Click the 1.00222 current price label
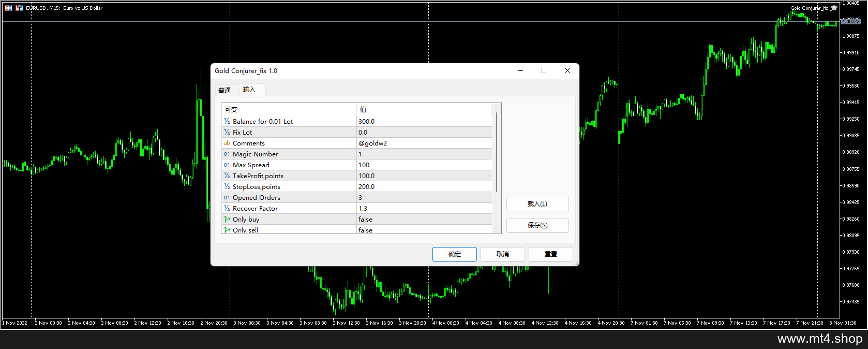 point(851,21)
